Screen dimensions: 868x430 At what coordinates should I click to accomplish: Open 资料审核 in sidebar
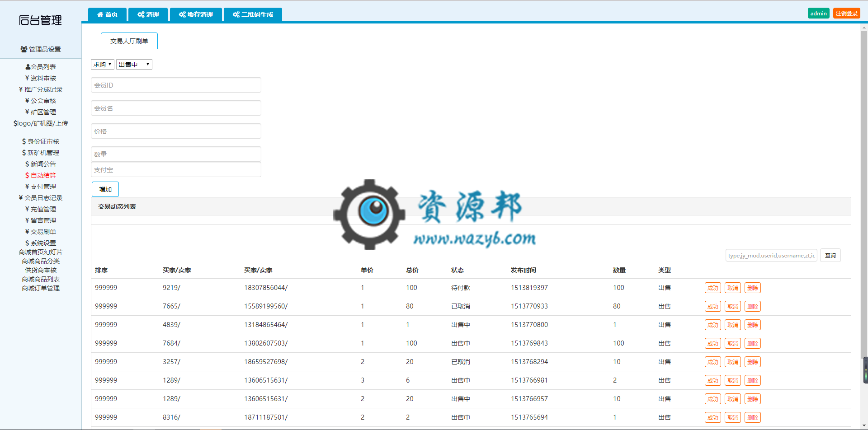(x=41, y=78)
